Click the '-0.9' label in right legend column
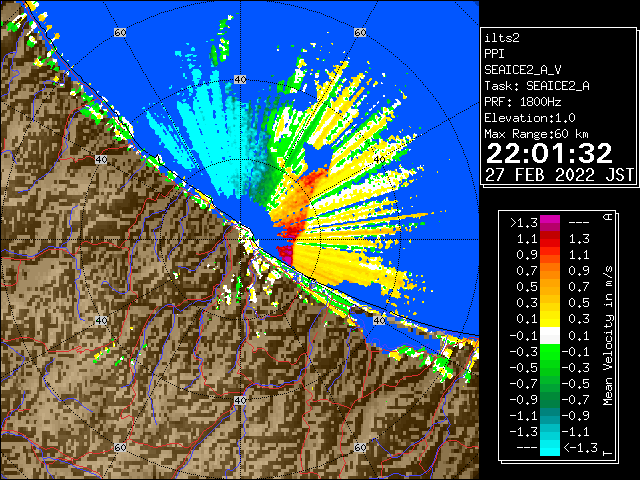 pyautogui.click(x=576, y=416)
